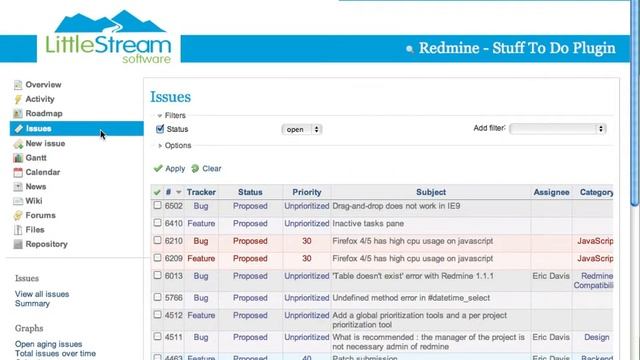This screenshot has width=640, height=360.
Task: Click 'Eric Davis' assignee on issue 6013
Action: (x=551, y=276)
